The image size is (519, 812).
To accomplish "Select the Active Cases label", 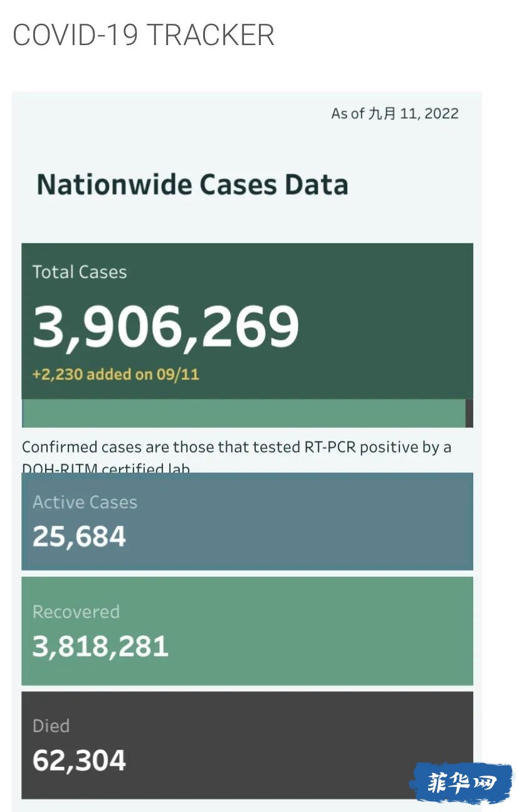I will [85, 502].
